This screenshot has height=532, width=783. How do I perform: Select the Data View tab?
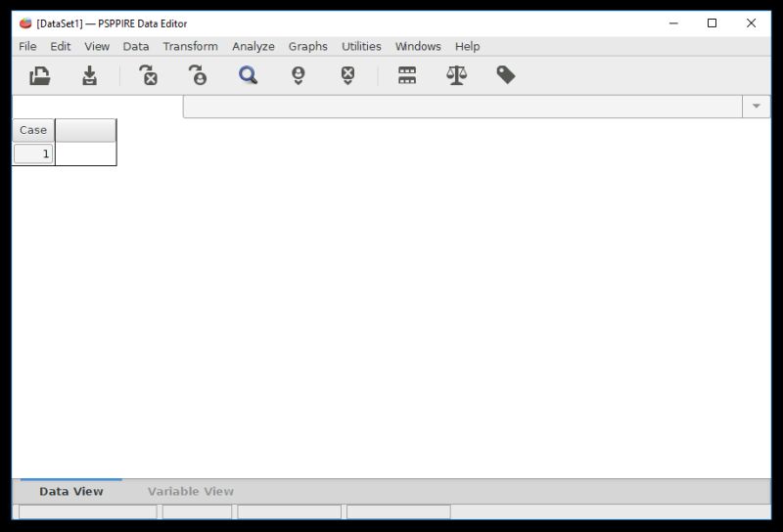pos(71,492)
